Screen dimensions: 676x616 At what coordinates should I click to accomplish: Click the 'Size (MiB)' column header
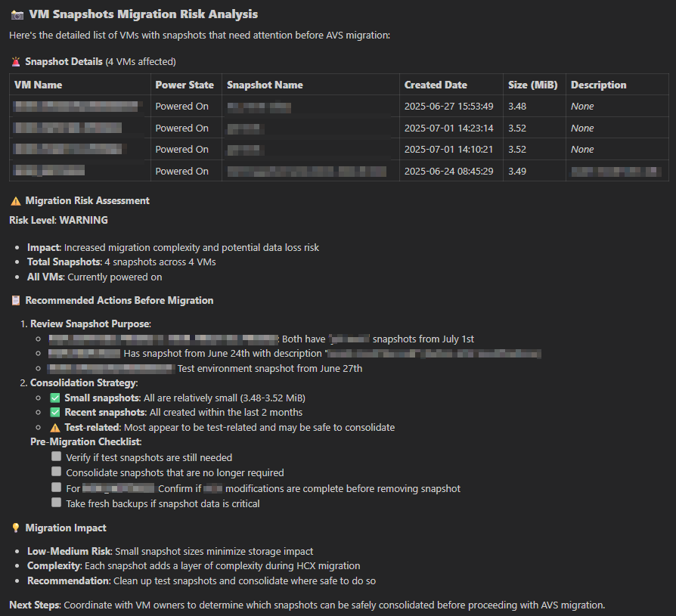click(x=533, y=85)
